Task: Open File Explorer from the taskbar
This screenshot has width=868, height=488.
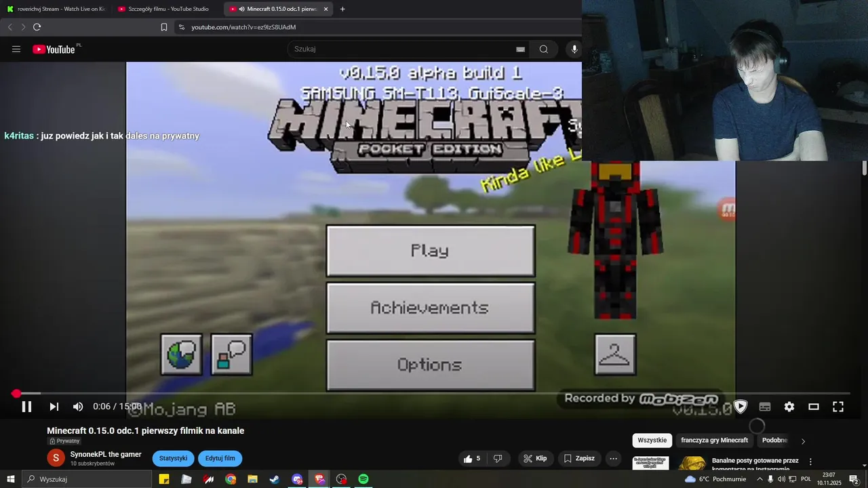Action: tap(253, 479)
